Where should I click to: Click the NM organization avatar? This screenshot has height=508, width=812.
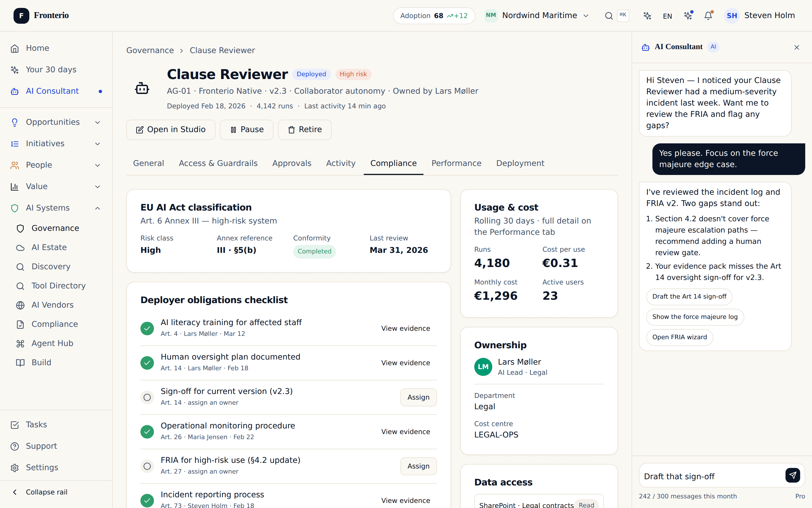coord(491,16)
